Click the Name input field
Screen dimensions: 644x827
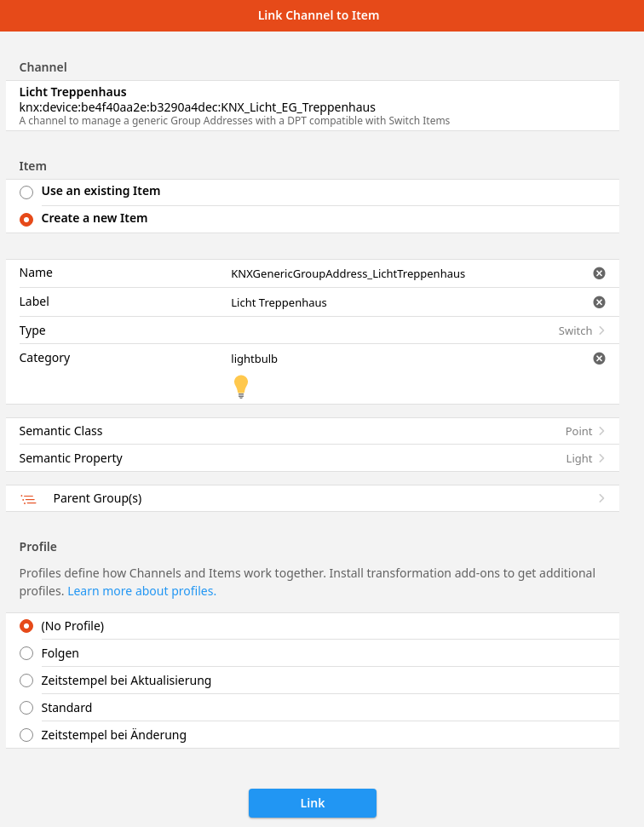click(400, 273)
